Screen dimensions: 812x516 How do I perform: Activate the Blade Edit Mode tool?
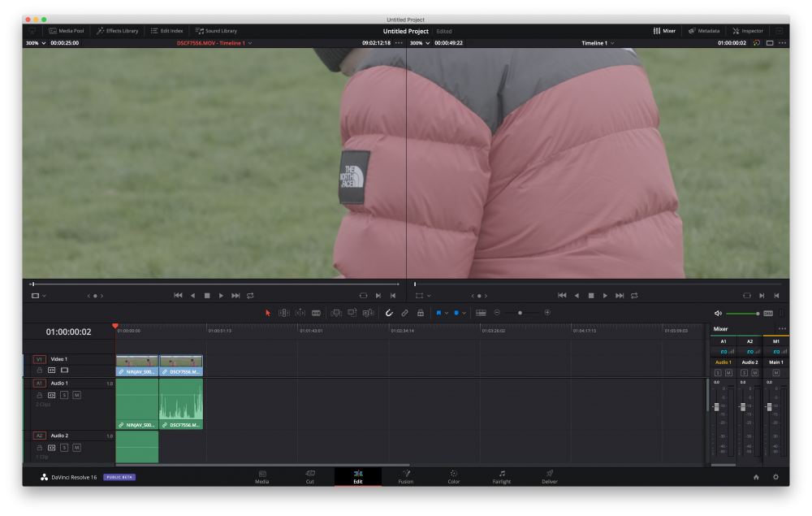pyautogui.click(x=316, y=313)
